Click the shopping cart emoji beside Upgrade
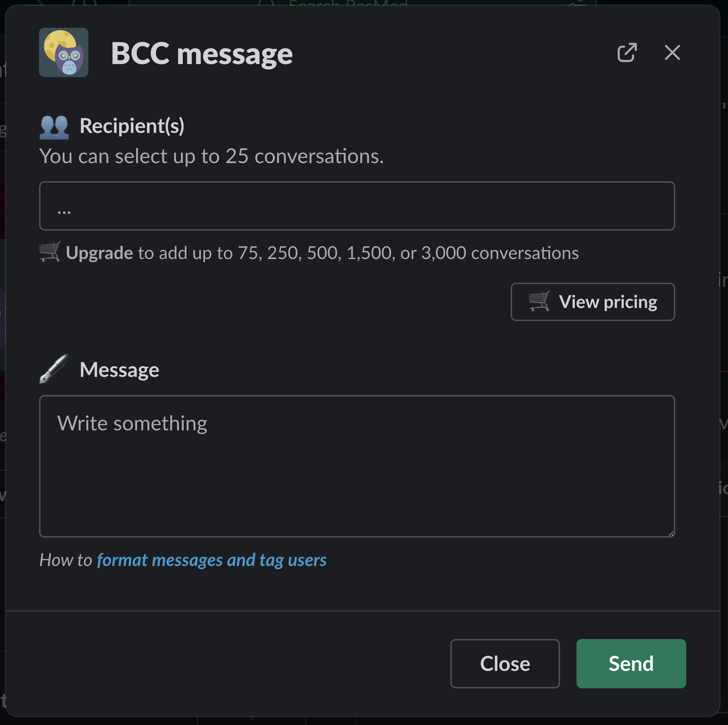Screen dimensions: 728x725 click(x=50, y=252)
